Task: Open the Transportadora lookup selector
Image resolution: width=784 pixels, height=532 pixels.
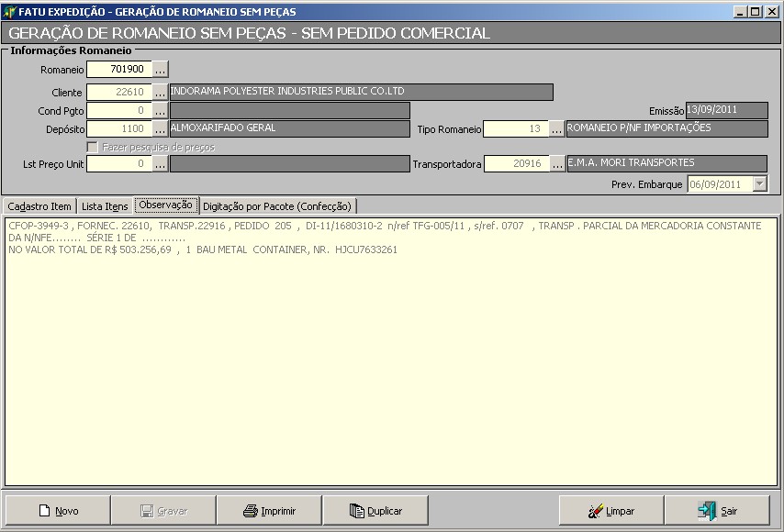Action: 556,164
